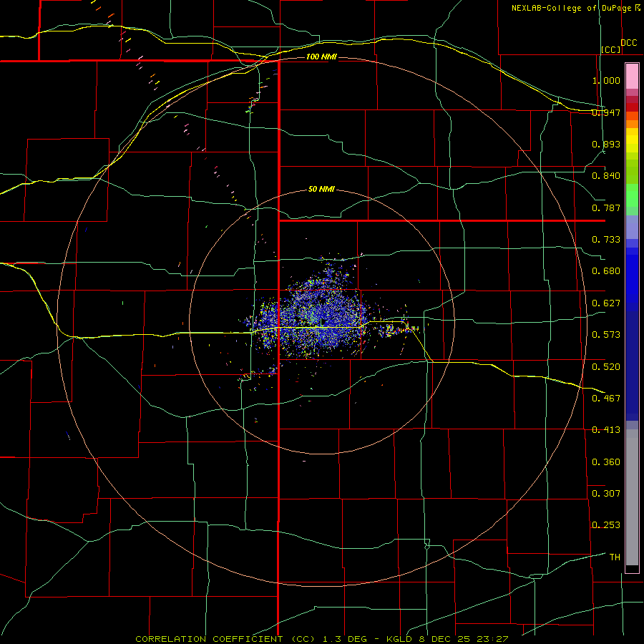Click the TH threshold label
The width and height of the screenshot is (644, 644).
click(x=615, y=557)
